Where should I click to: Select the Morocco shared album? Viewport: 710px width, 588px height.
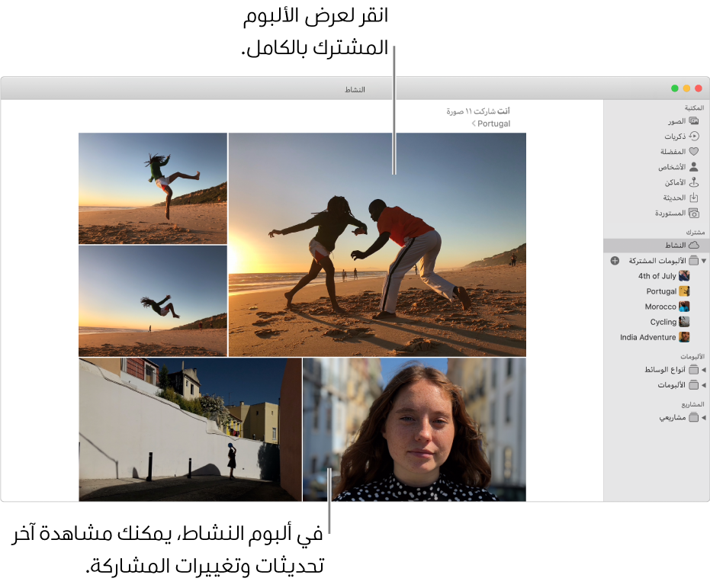(x=660, y=307)
